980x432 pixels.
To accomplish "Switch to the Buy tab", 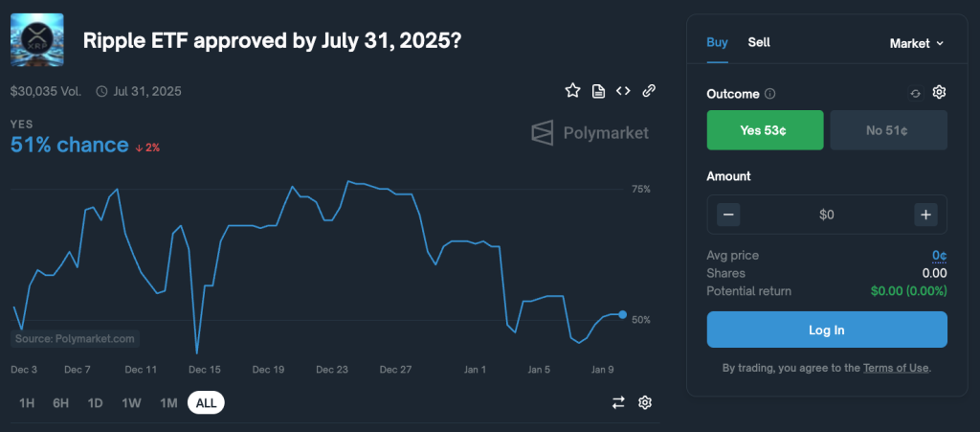I will click(717, 42).
